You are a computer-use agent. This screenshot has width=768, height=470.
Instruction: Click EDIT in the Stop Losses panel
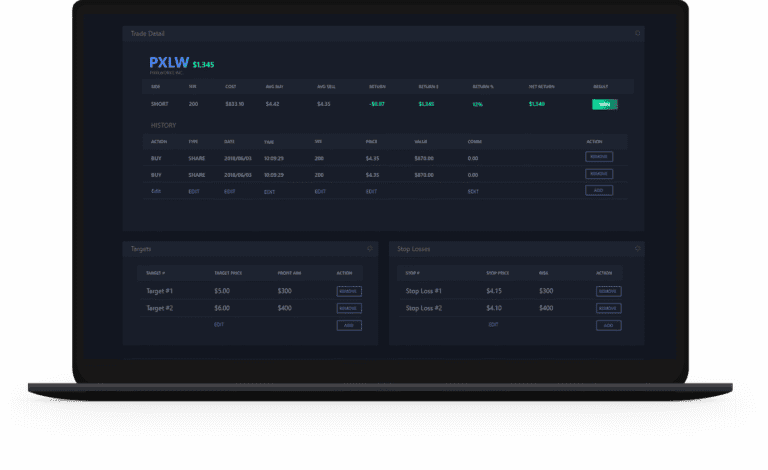[x=493, y=325]
